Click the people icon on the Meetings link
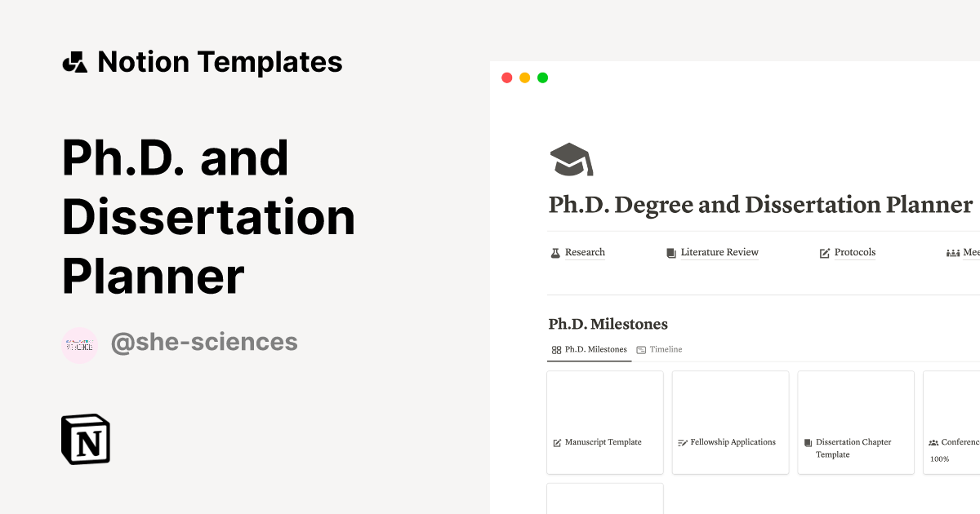Image resolution: width=980 pixels, height=514 pixels. (952, 252)
